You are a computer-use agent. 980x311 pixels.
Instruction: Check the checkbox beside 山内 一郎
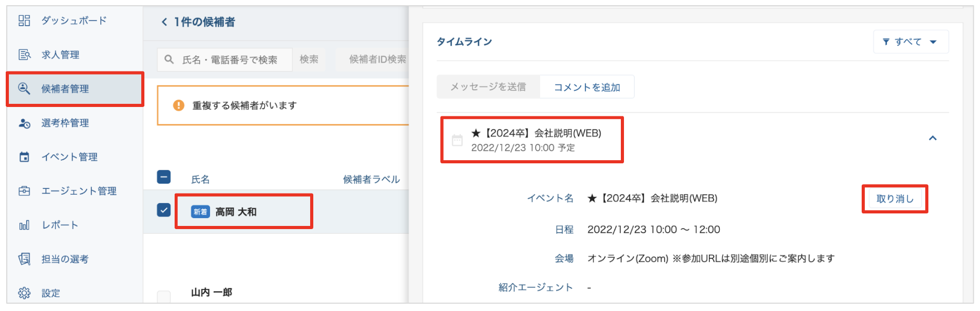pyautogui.click(x=164, y=296)
